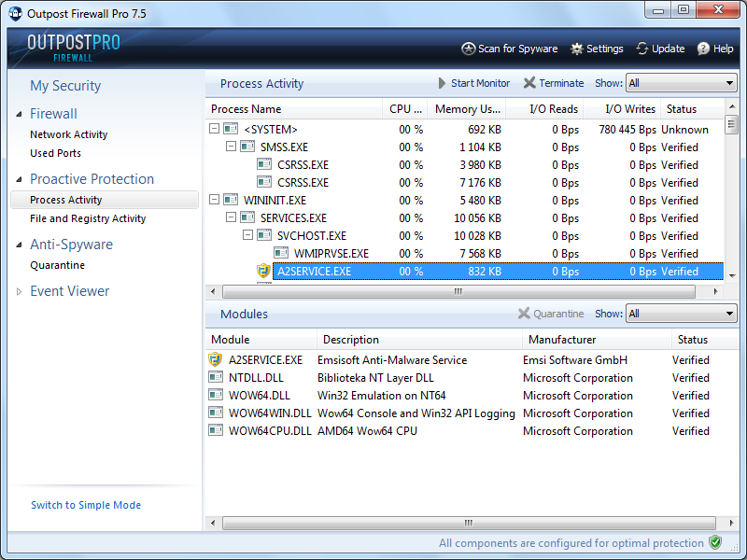The height and width of the screenshot is (560, 747).
Task: Expand the Event Viewer section
Action: click(20, 291)
